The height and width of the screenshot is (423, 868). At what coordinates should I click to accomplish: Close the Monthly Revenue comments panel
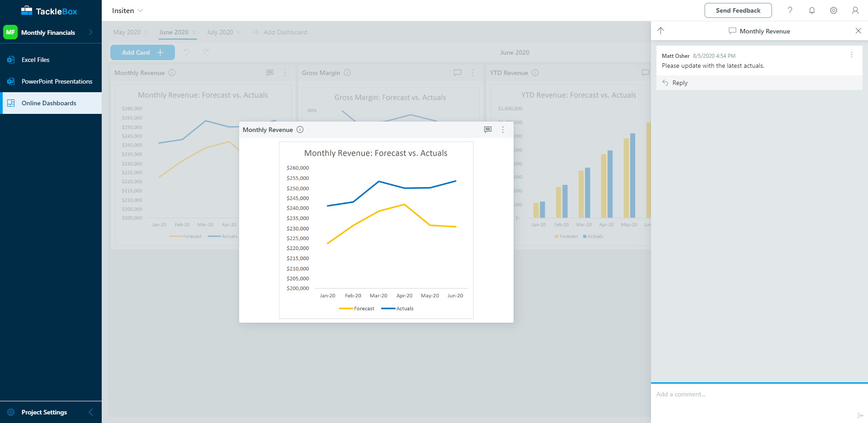tap(858, 31)
